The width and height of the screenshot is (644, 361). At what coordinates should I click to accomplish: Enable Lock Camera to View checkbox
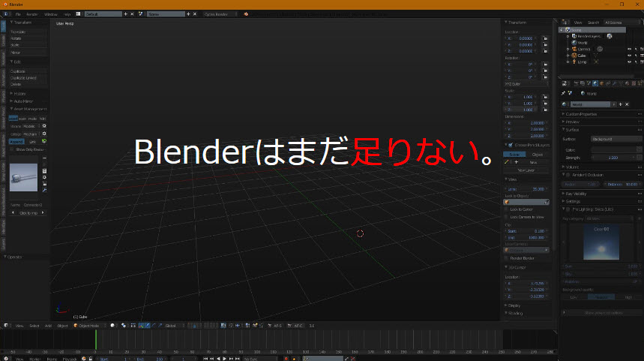506,217
